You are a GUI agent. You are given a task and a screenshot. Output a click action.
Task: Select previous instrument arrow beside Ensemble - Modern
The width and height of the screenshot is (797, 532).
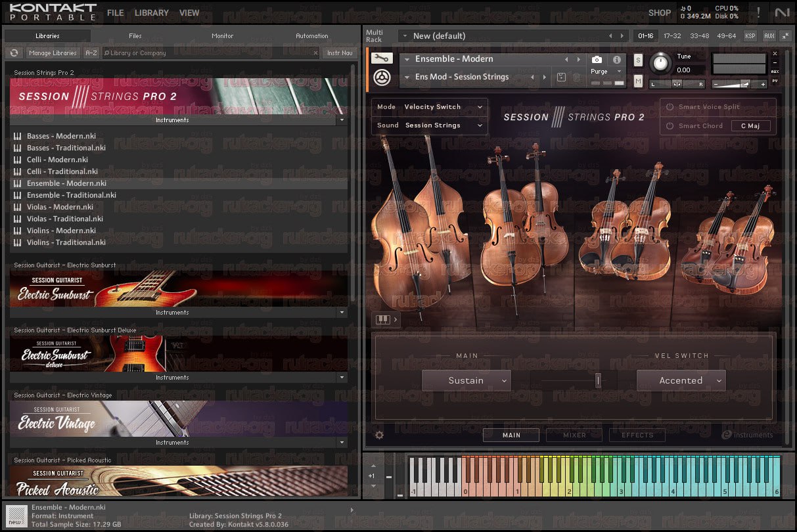566,59
